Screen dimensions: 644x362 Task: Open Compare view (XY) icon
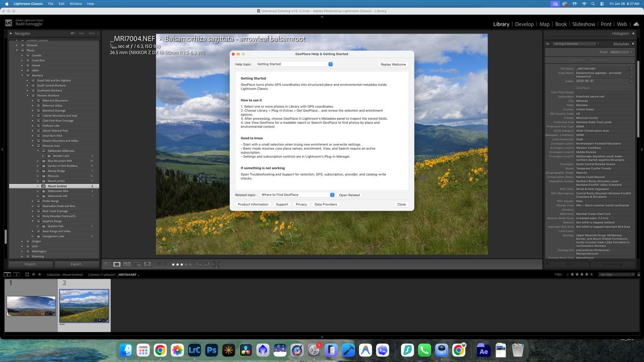(127, 264)
